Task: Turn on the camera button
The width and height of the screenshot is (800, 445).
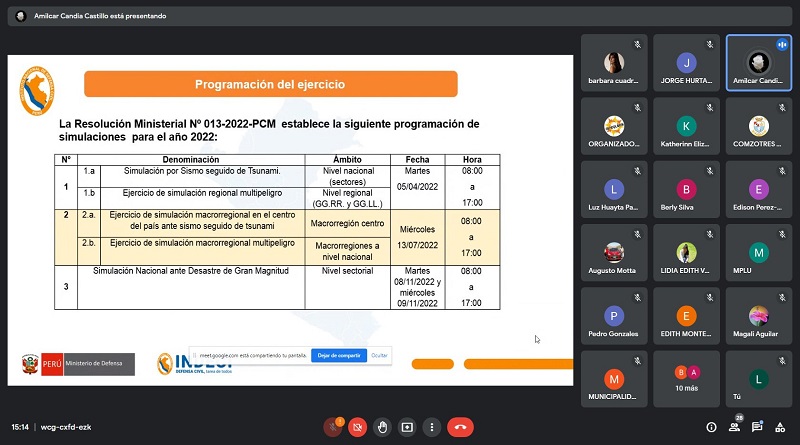Action: tap(358, 427)
